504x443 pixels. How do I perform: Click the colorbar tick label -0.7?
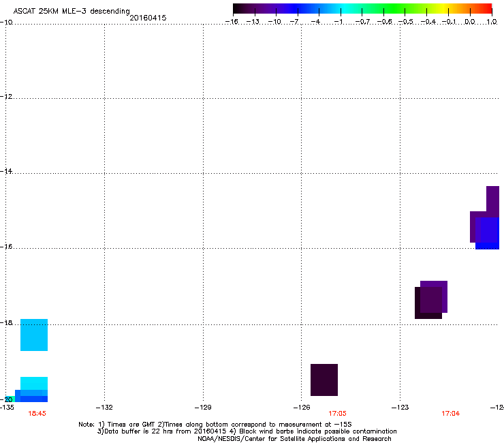[362, 22]
